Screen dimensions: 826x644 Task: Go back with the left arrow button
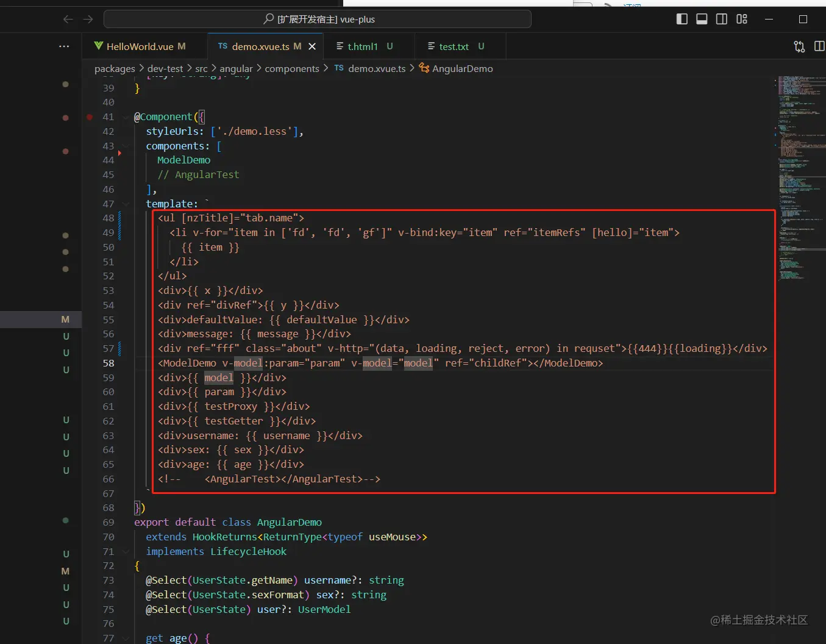click(x=68, y=20)
